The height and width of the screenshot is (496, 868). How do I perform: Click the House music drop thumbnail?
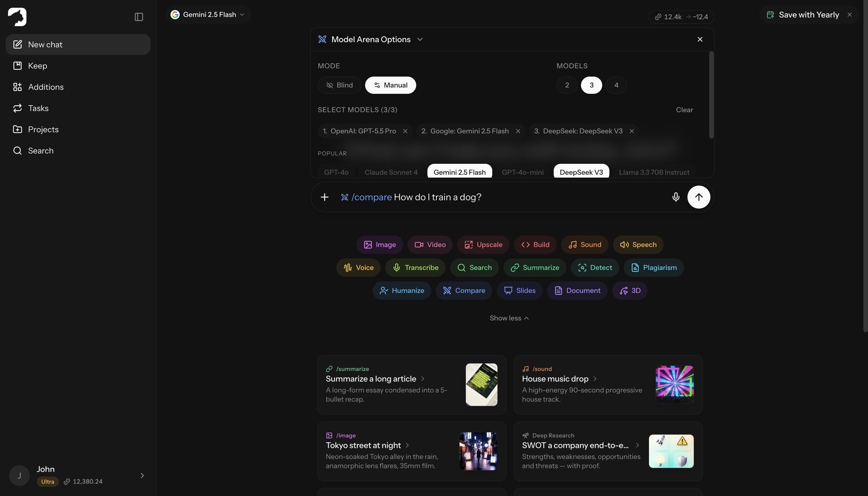[675, 384]
